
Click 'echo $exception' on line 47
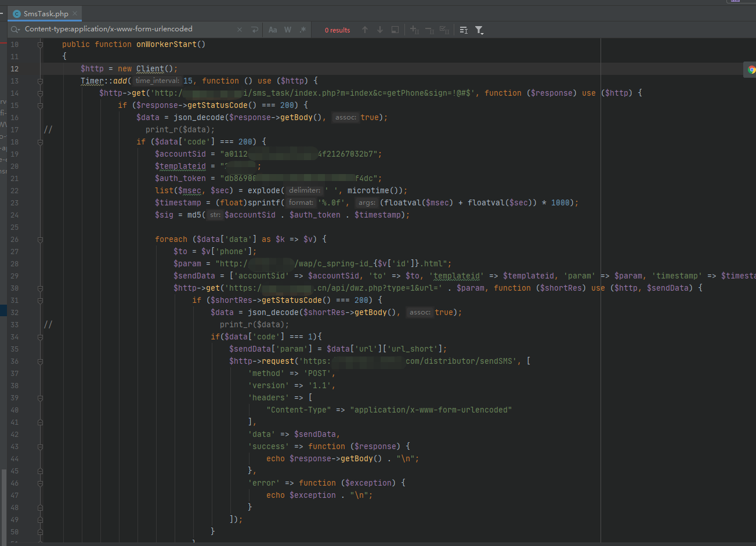(301, 495)
